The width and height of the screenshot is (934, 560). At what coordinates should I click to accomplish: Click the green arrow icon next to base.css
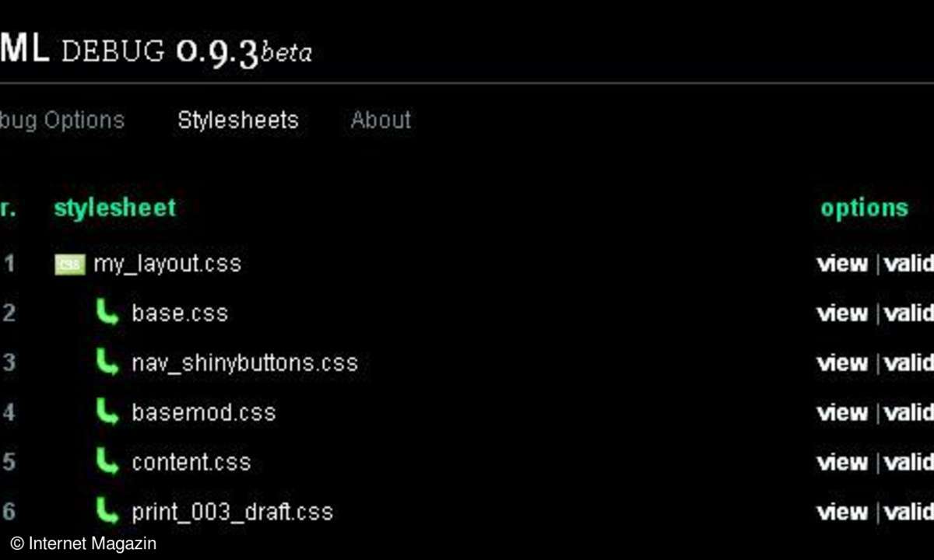coord(107,313)
